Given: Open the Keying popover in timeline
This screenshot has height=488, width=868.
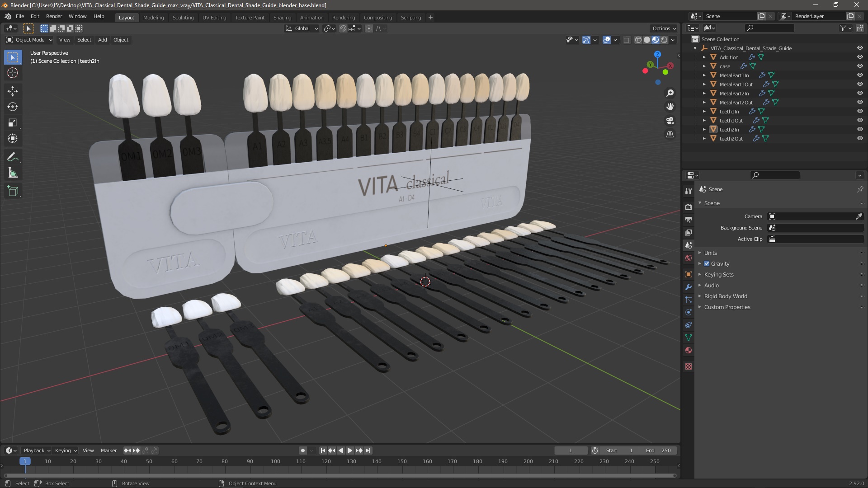Looking at the screenshot, I should point(66,450).
